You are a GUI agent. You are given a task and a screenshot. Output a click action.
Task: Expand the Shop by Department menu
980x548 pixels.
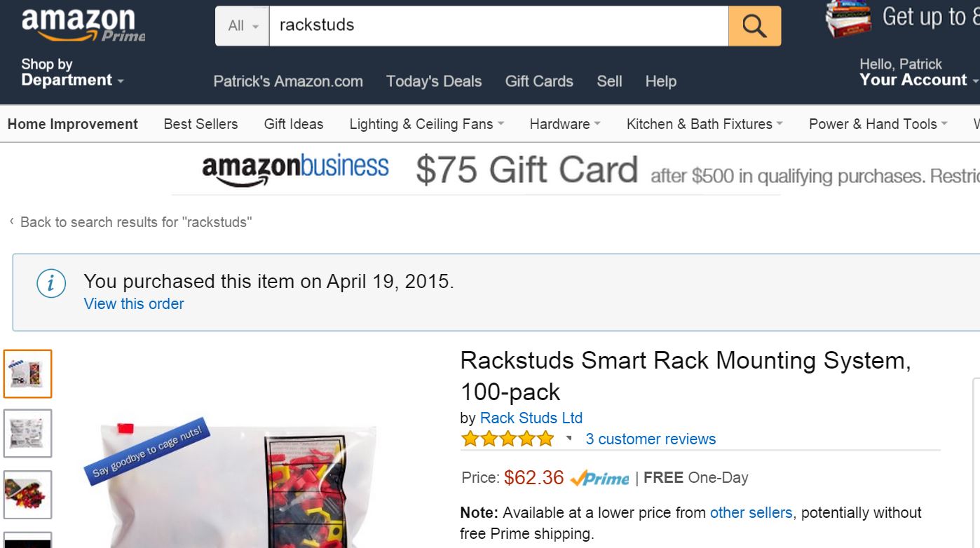pos(72,71)
